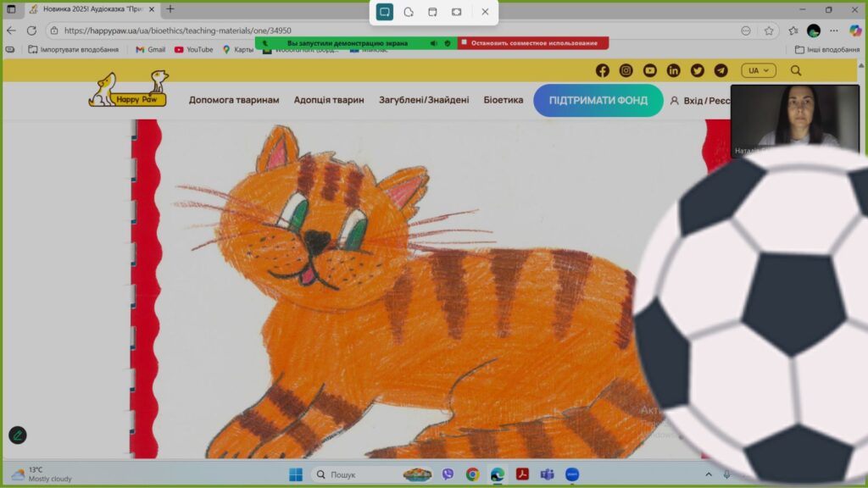Viewport: 868px width, 488px height.
Task: Open the Біоетика menu item
Action: click(x=503, y=100)
